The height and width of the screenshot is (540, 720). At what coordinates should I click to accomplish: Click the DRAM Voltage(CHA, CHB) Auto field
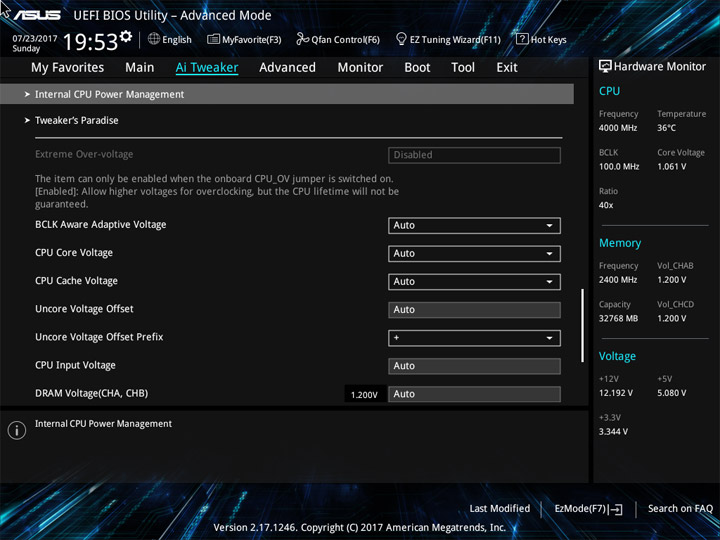[x=474, y=394]
